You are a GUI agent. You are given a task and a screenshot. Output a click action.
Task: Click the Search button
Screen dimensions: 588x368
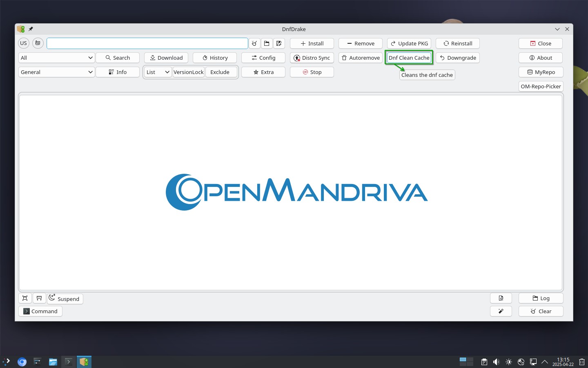click(118, 58)
